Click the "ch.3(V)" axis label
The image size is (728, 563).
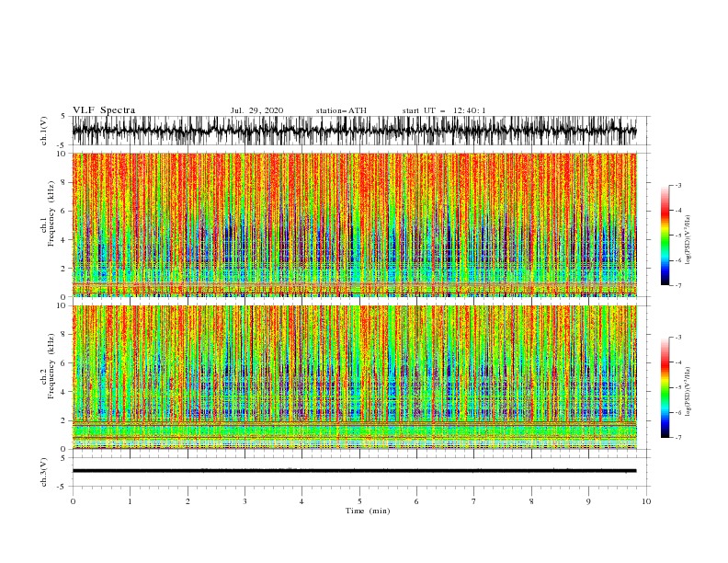pyautogui.click(x=44, y=472)
